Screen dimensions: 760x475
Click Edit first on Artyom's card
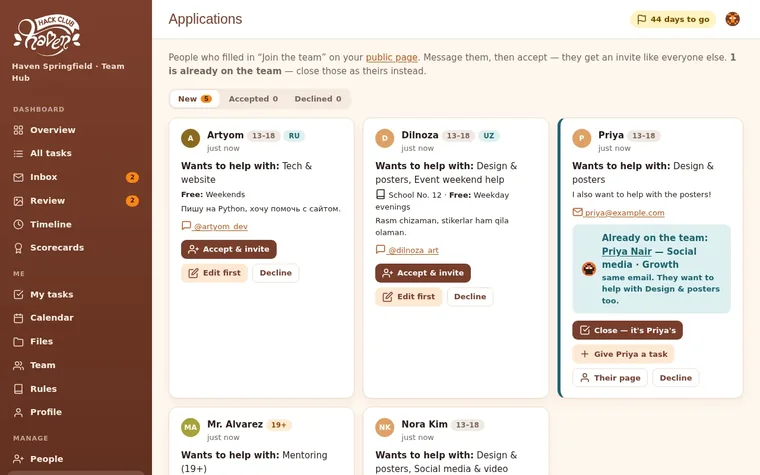tap(214, 273)
